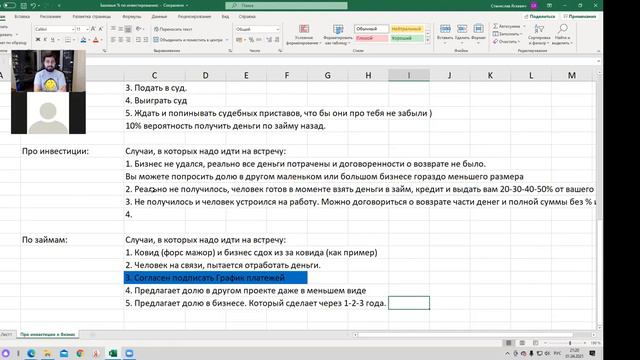Image resolution: width=640 pixels, height=360 pixels.
Task: Expand the cell styles gallery
Action: [x=428, y=41]
